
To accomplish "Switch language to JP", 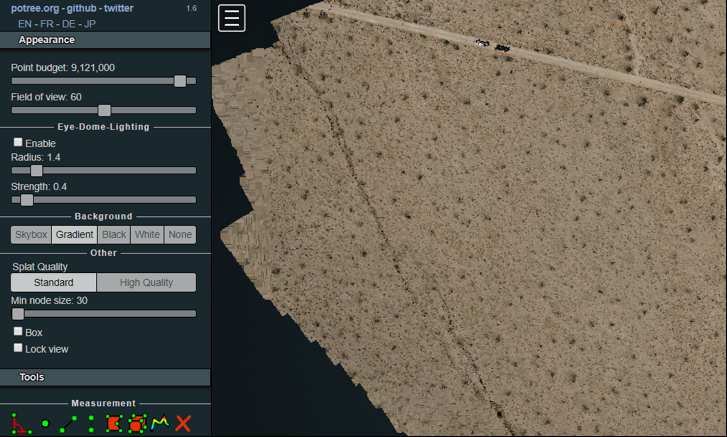I will (90, 24).
